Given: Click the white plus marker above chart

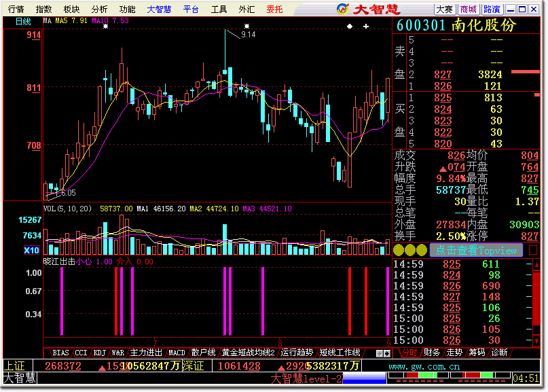Looking at the screenshot, I should [366, 26].
